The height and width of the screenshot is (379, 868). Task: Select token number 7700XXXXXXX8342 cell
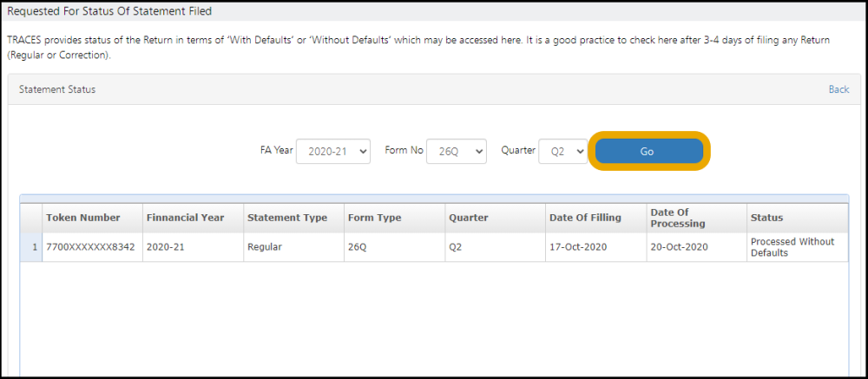[93, 247]
